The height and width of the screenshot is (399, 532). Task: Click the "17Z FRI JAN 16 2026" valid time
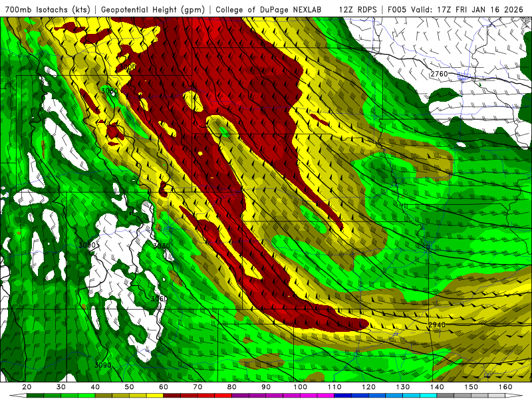pos(480,9)
